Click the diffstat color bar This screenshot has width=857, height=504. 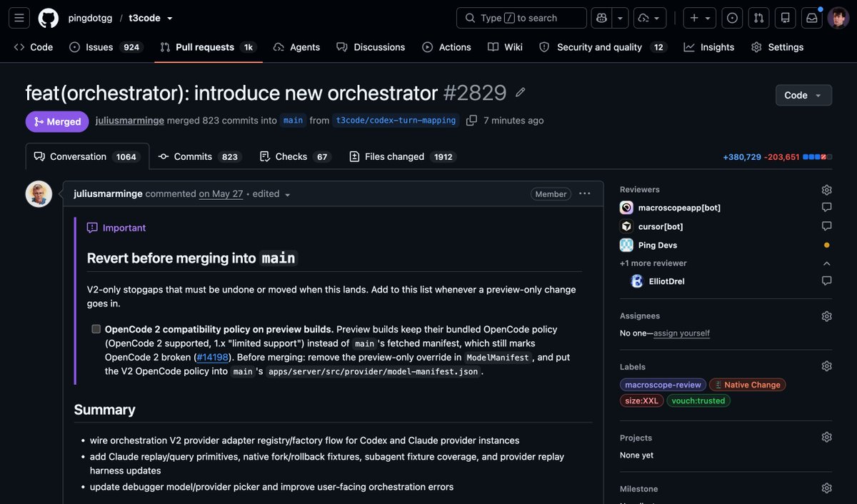point(817,156)
